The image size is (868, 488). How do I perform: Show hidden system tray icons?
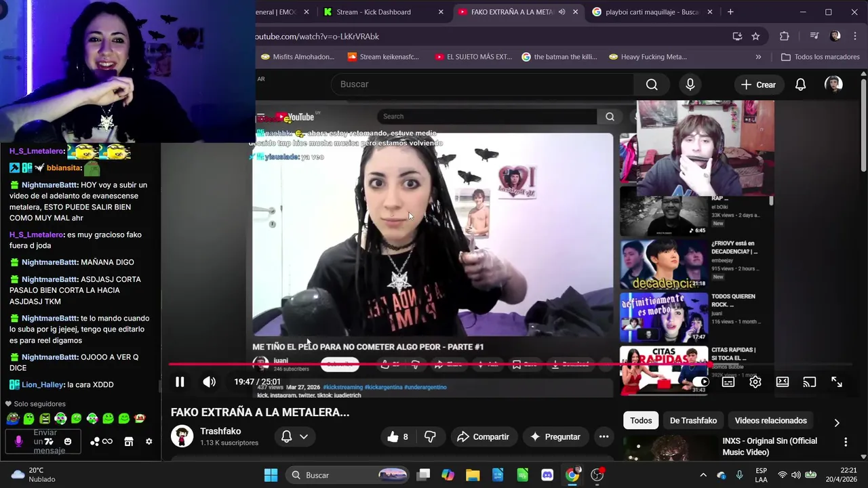coord(703,475)
